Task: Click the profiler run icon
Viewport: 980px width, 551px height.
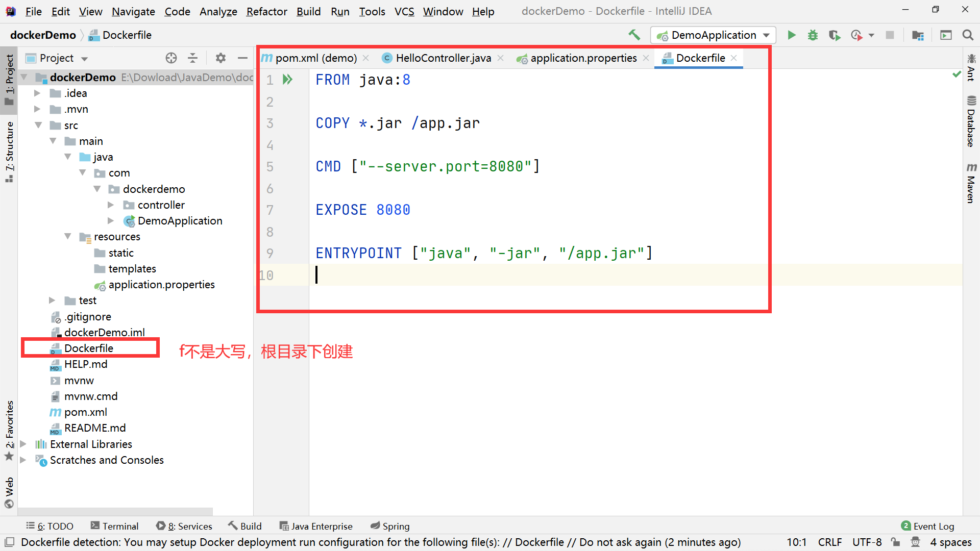Action: point(856,35)
